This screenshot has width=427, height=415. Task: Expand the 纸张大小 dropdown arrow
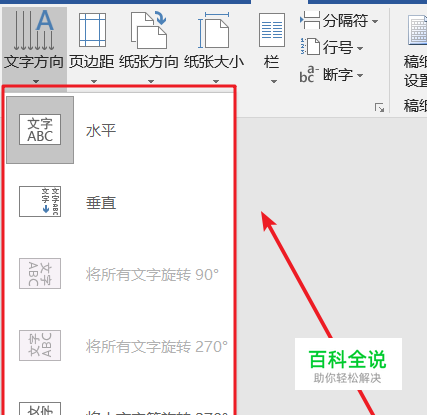click(216, 81)
